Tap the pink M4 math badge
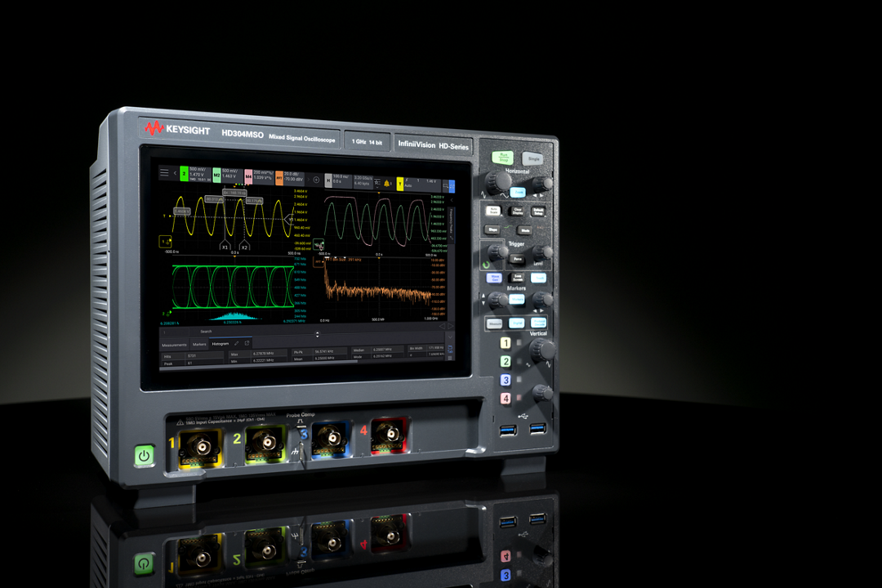The width and height of the screenshot is (882, 588). point(248,175)
